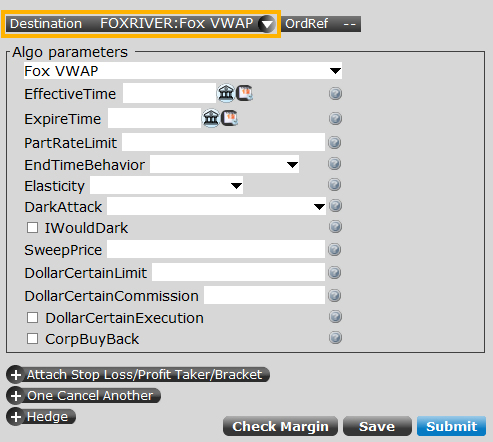Screen dimensions: 493x442
Task: Show help for PartRateLimit parameter
Action: click(334, 143)
